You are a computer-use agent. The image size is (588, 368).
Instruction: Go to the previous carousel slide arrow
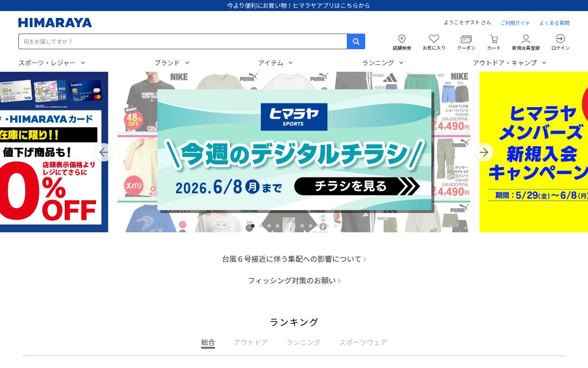click(104, 152)
